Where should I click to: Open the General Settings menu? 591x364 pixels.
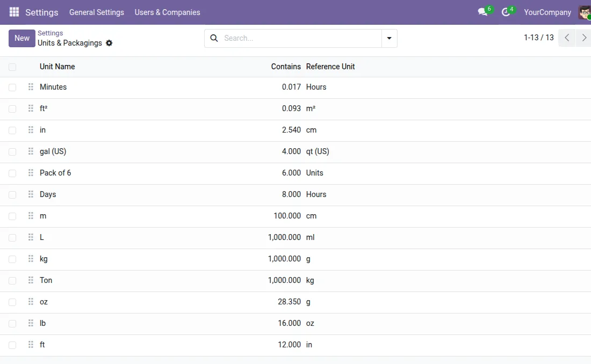(96, 12)
